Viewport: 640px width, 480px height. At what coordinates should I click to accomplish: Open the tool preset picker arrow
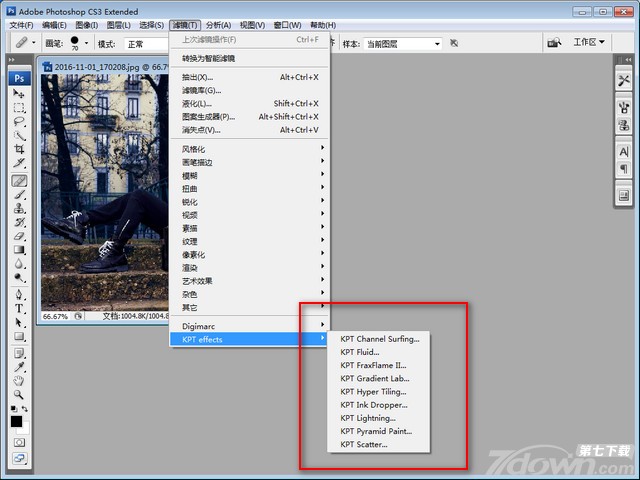(34, 42)
